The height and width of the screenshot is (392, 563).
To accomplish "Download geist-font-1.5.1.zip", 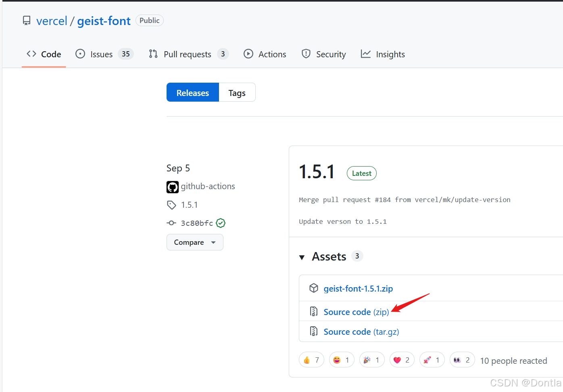I will click(358, 289).
